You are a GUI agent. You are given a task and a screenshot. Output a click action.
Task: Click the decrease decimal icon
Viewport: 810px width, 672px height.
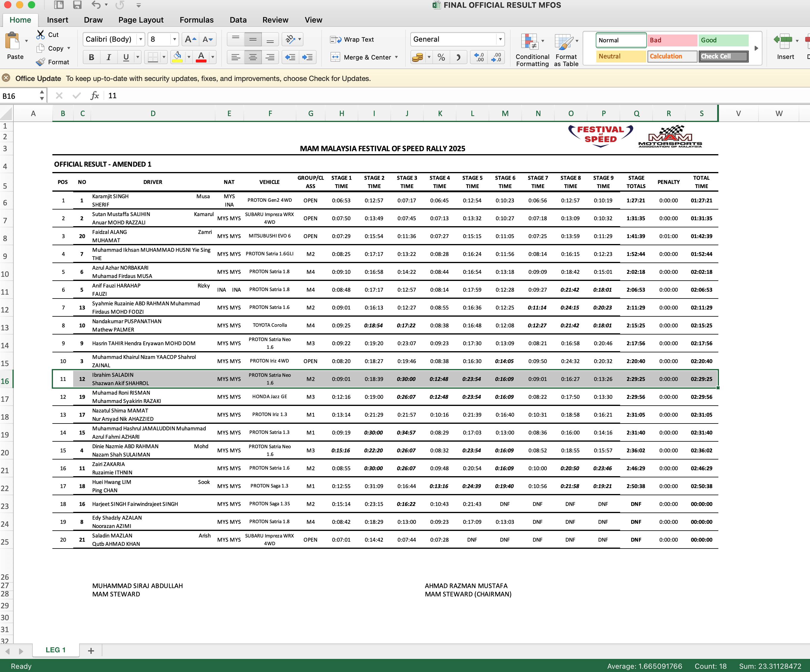click(x=496, y=57)
